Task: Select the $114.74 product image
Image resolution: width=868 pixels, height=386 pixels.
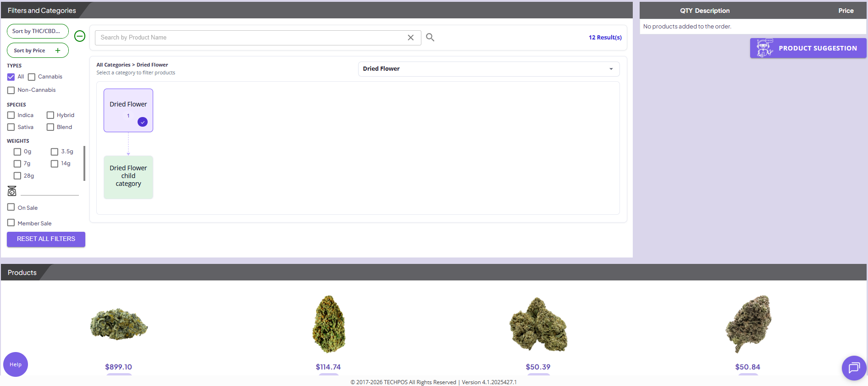Action: click(329, 324)
